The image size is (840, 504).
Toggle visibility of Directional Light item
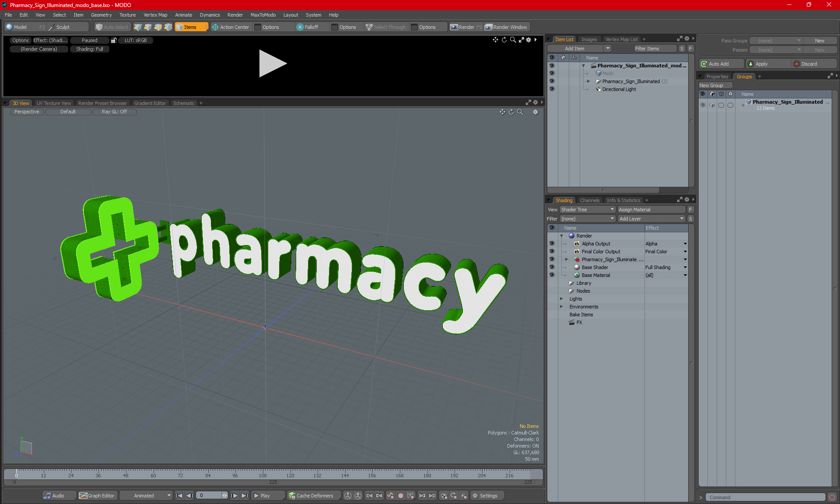click(x=552, y=89)
